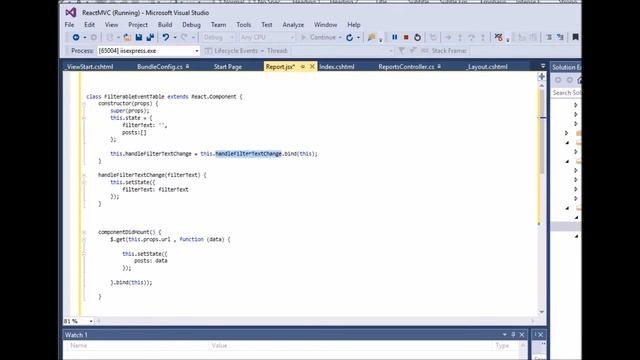Open the View menu

pos(111,25)
